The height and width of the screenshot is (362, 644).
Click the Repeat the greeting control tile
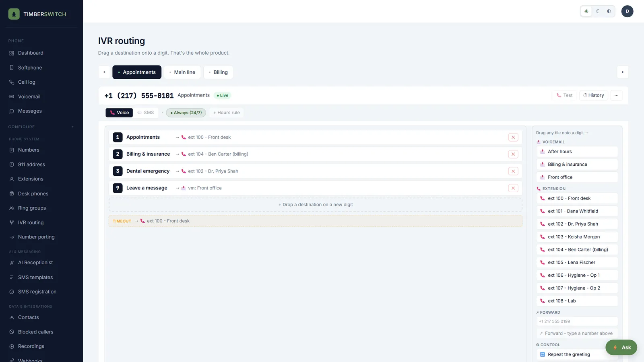(577, 354)
